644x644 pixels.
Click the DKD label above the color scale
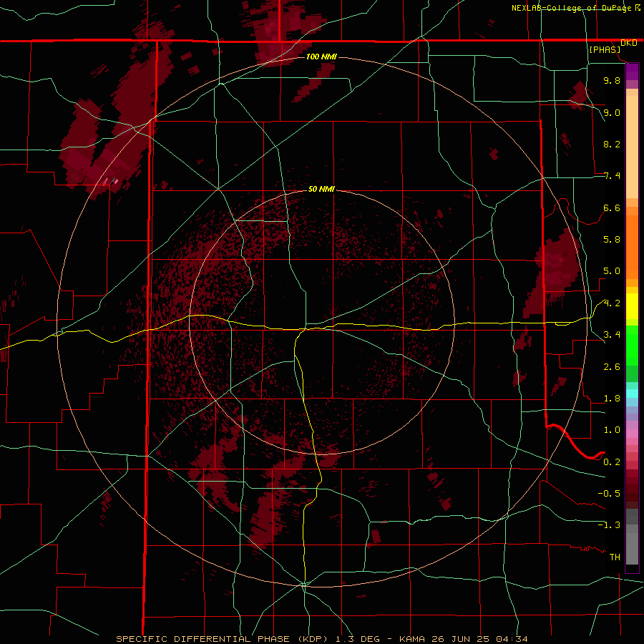[628, 43]
